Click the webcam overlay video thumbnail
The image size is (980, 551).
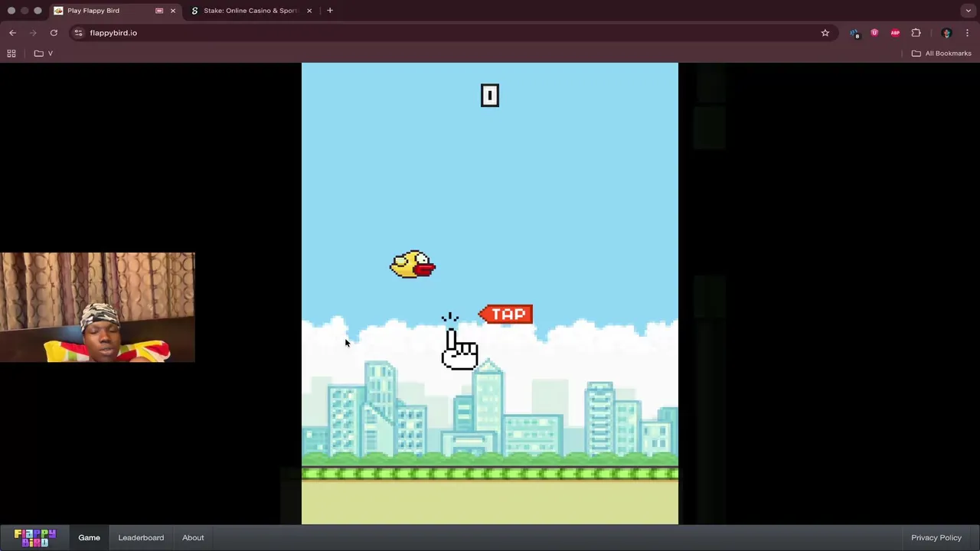[x=98, y=307]
